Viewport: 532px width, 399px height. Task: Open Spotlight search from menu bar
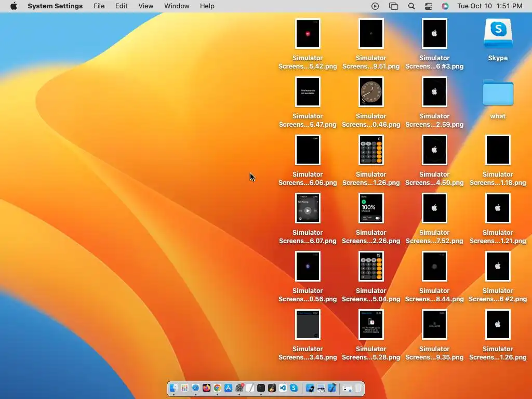(x=411, y=6)
